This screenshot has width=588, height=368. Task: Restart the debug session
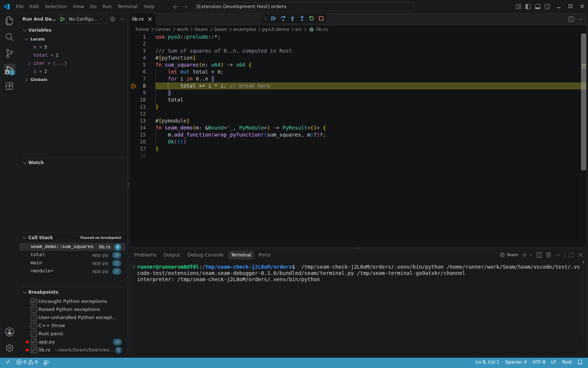click(x=312, y=18)
